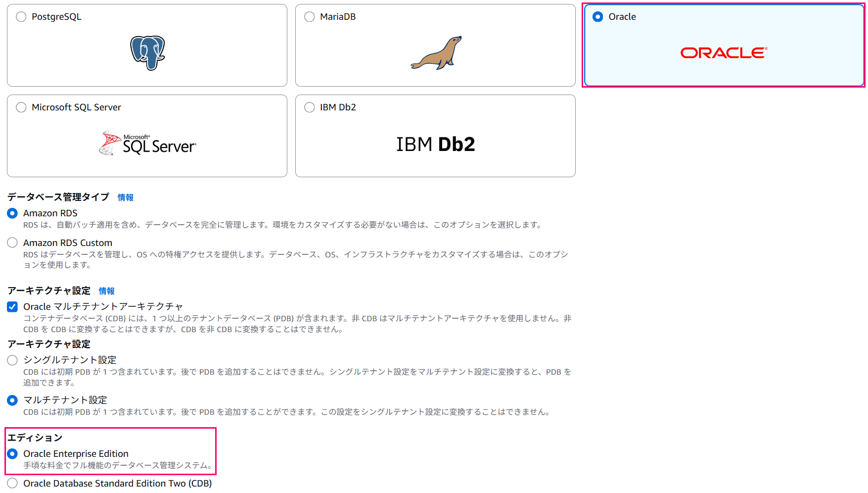Image resolution: width=868 pixels, height=493 pixels.
Task: Select シングルテナント設定 radio option
Action: tap(12, 360)
